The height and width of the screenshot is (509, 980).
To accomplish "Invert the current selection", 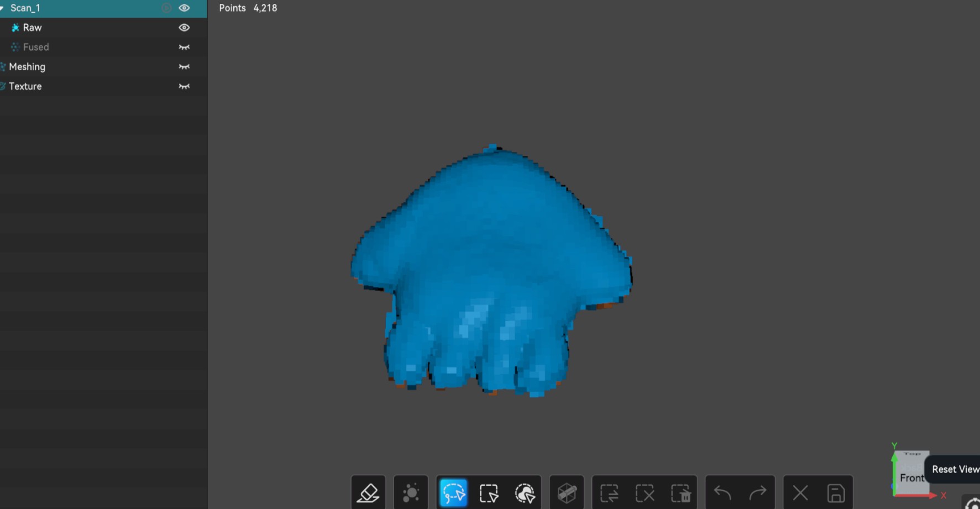I will [x=609, y=492].
